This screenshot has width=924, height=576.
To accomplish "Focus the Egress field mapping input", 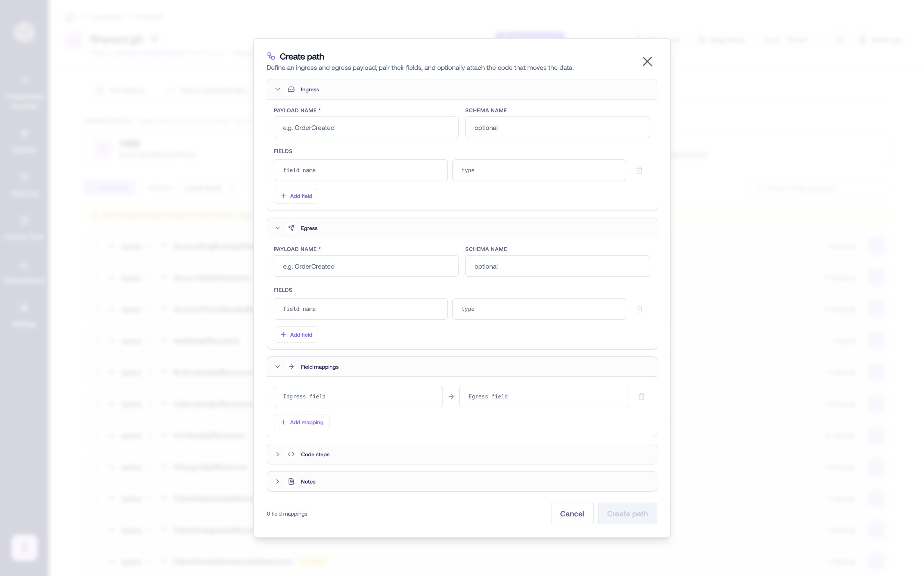I will click(x=544, y=397).
